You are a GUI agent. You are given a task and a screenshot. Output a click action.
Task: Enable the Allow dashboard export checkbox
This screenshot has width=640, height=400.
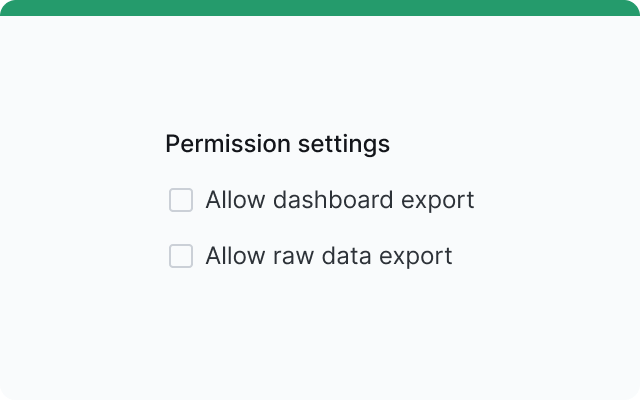[181, 201]
